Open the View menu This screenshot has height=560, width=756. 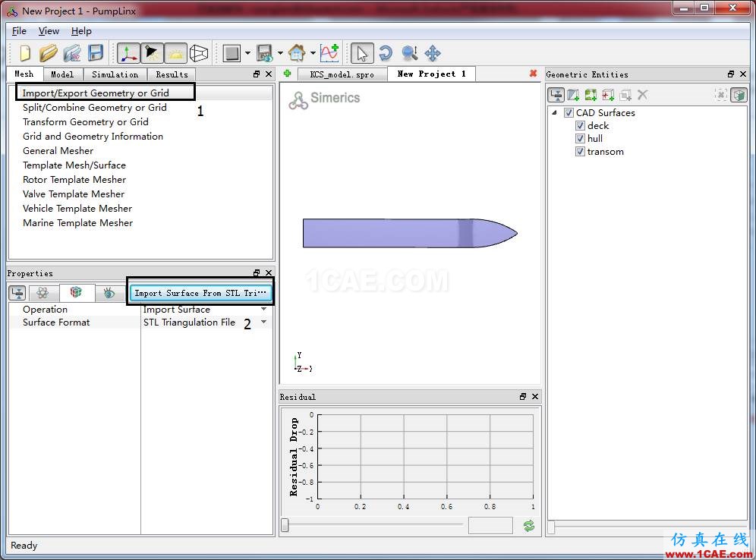tap(49, 31)
